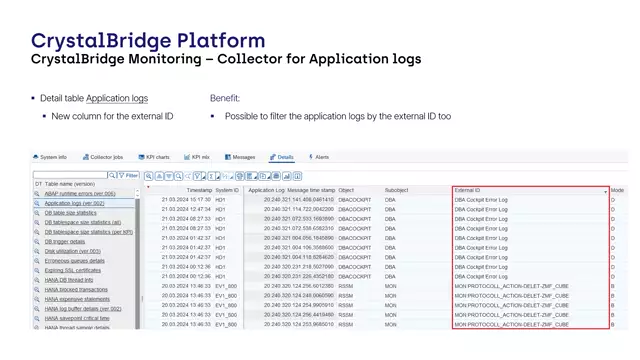Switch to the KPI mix tab
This screenshot has width=640, height=360.
(x=197, y=157)
